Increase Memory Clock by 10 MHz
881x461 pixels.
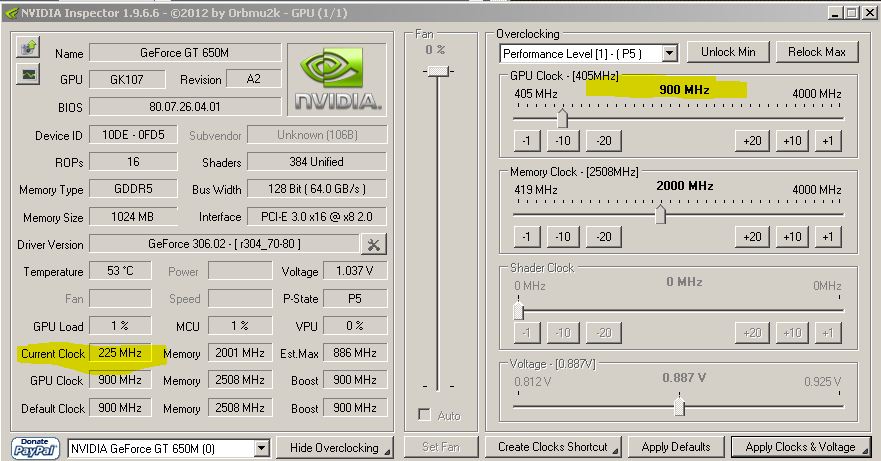pyautogui.click(x=792, y=237)
